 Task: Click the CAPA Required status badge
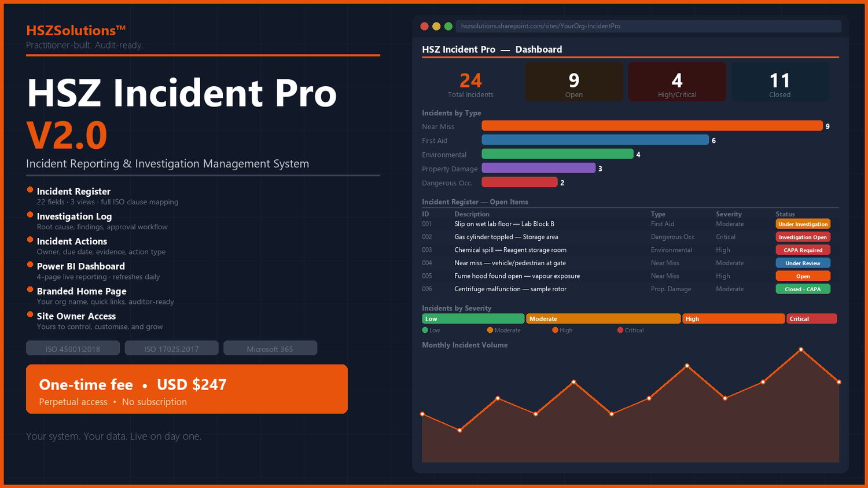click(803, 250)
